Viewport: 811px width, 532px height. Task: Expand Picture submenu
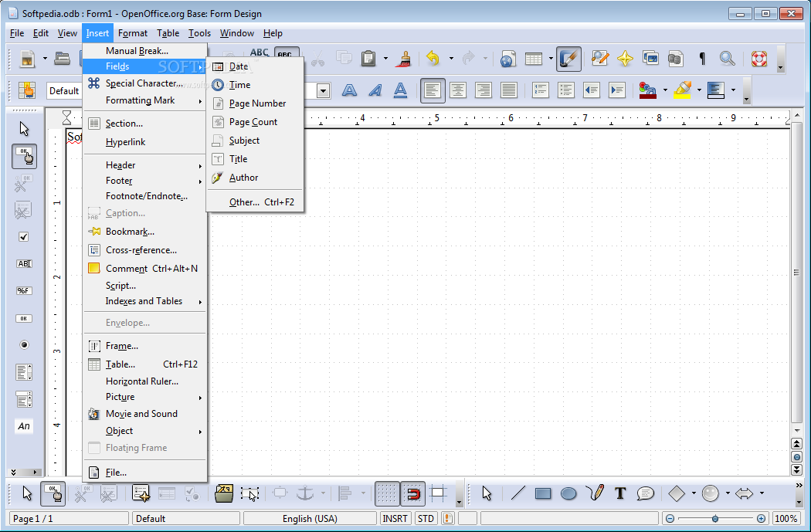pos(145,397)
